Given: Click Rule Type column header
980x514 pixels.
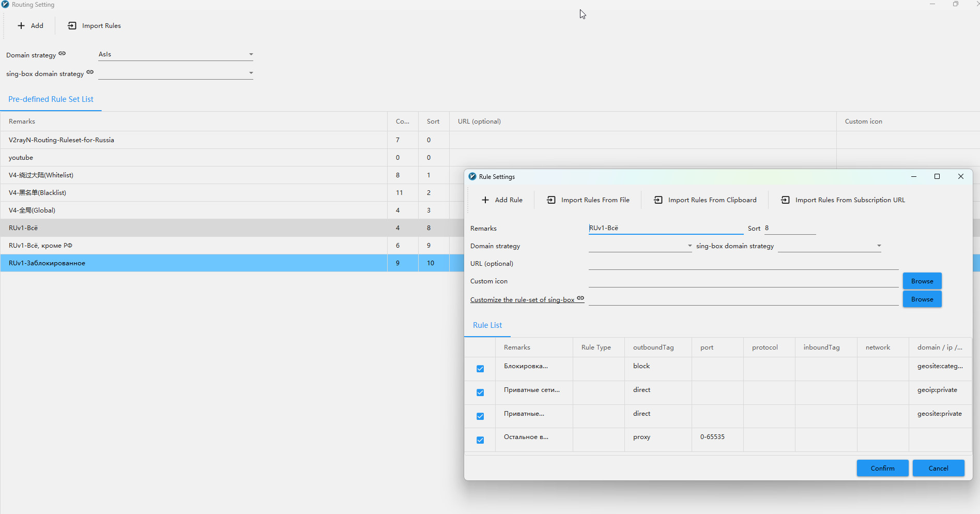Looking at the screenshot, I should coord(599,347).
